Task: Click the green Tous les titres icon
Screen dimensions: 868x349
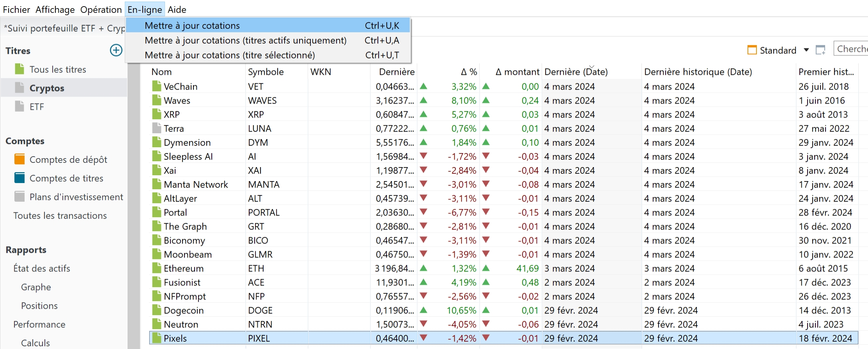Action: click(19, 69)
